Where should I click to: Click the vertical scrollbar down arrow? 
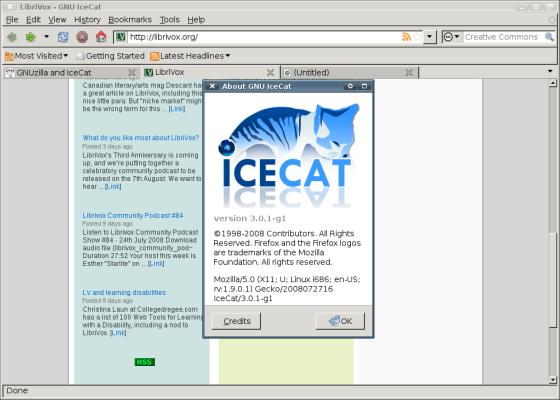[553, 380]
